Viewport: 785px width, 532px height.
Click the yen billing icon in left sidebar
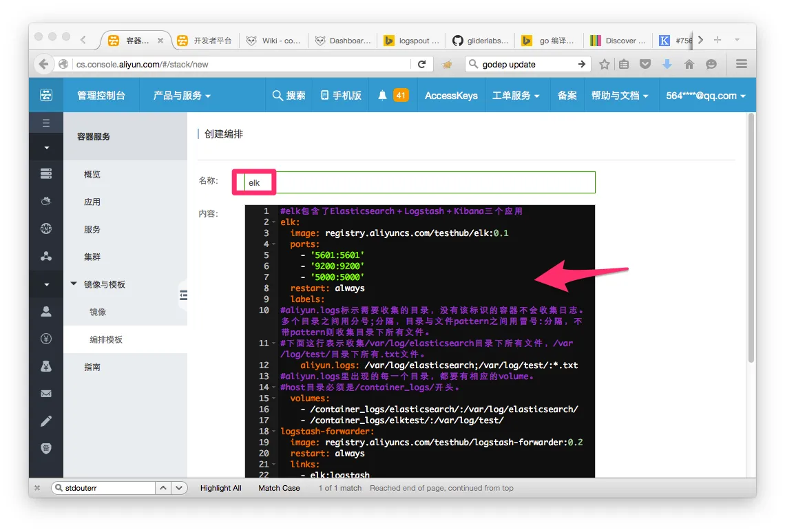pyautogui.click(x=46, y=339)
